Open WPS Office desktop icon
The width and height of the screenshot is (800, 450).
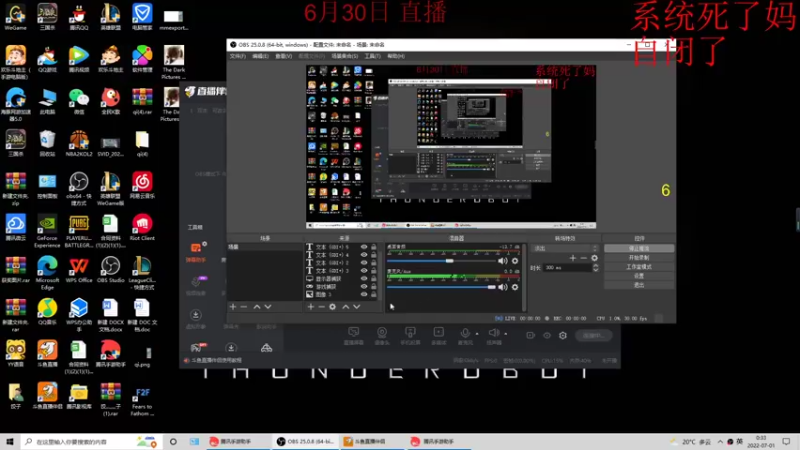click(x=79, y=270)
